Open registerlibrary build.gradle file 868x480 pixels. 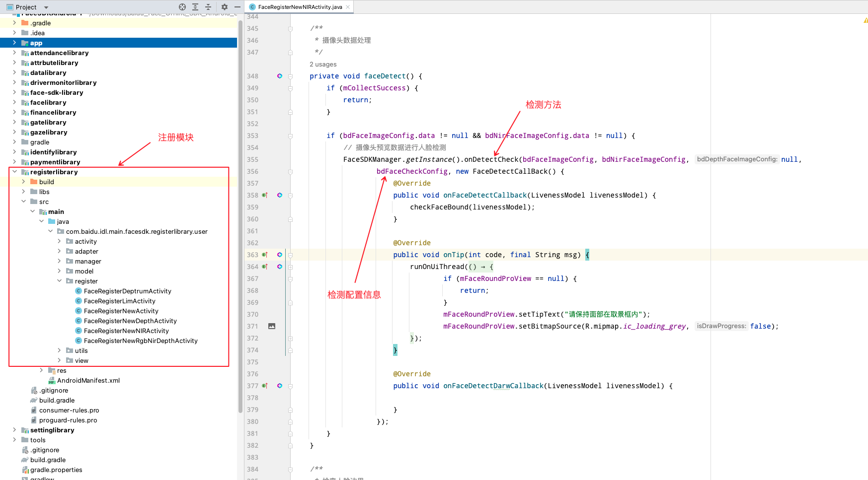(x=57, y=401)
